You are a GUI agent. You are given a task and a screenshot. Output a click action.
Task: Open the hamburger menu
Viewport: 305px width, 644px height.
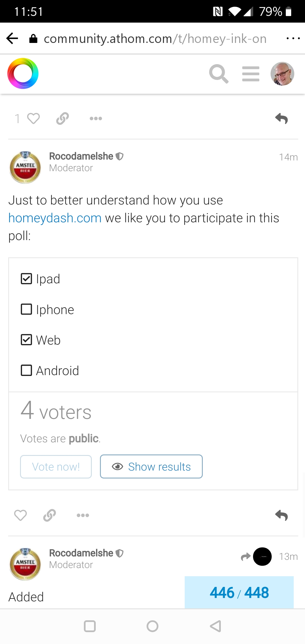point(251,74)
